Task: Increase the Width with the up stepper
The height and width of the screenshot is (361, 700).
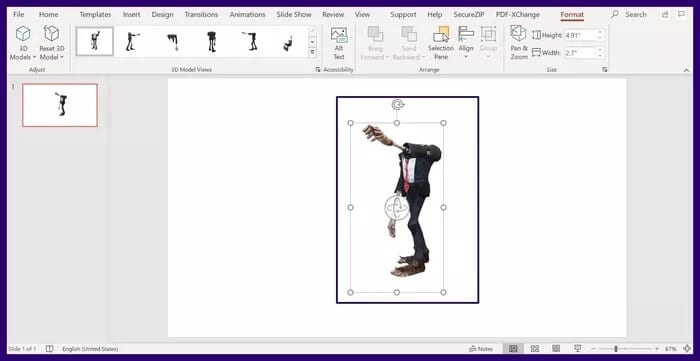Action: [600, 50]
